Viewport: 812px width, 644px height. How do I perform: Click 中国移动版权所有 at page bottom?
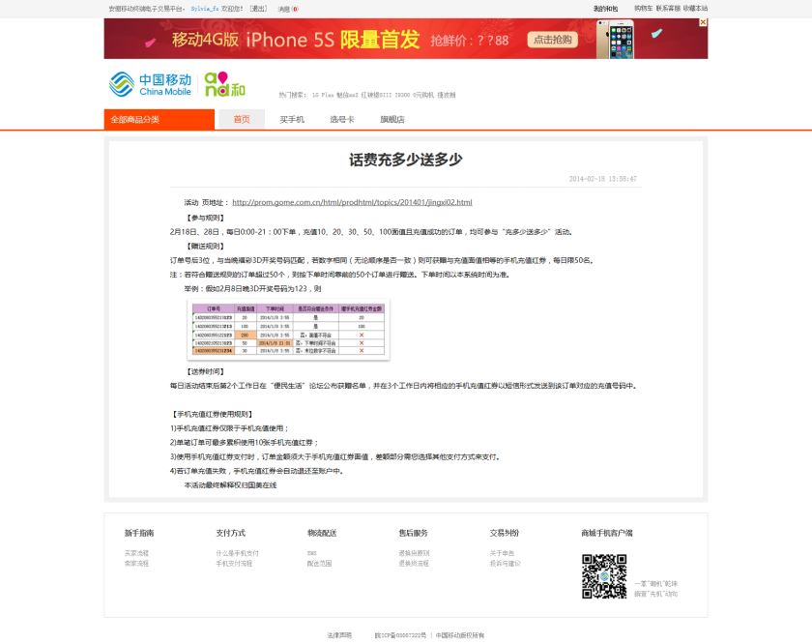pyautogui.click(x=460, y=635)
